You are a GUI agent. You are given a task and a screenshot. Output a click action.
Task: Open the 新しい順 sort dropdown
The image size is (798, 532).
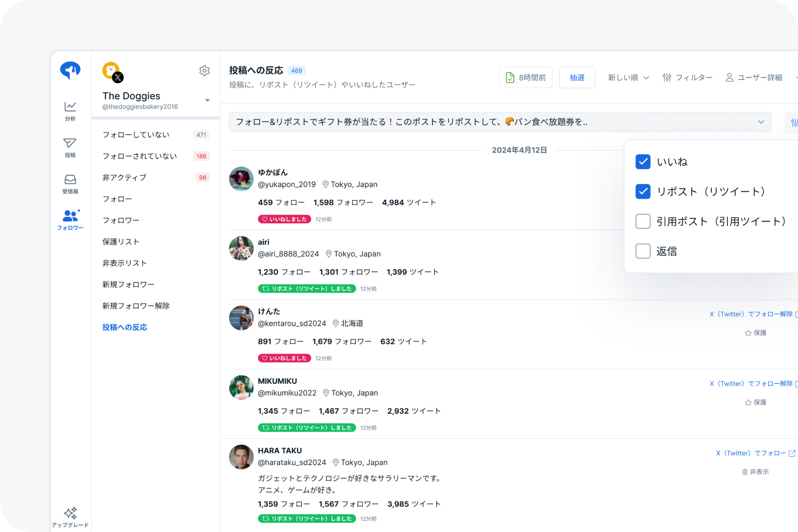click(628, 77)
